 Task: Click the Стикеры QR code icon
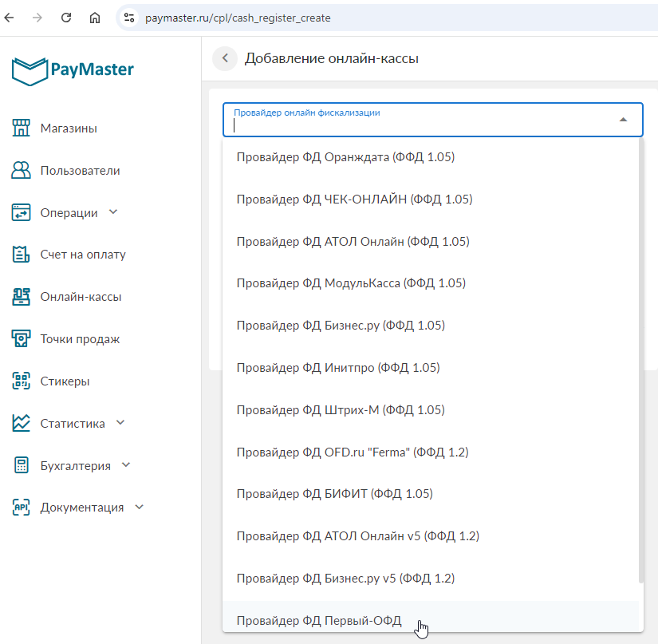click(21, 381)
